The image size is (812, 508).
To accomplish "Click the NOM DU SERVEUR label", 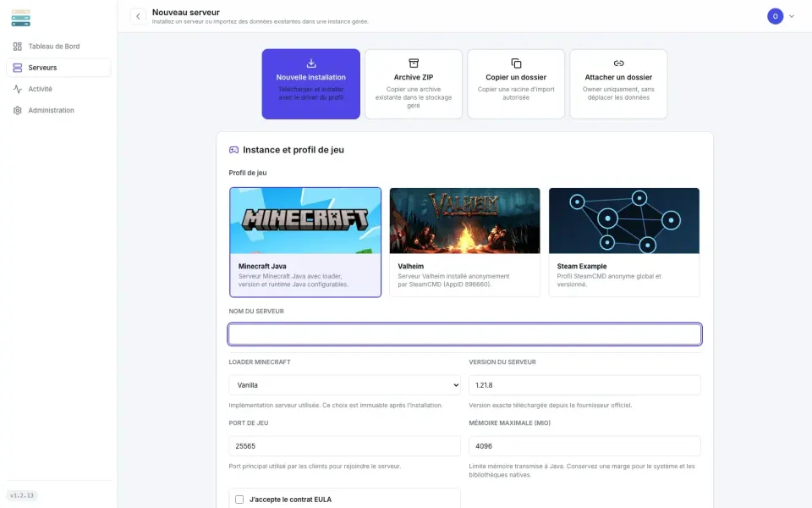I will [x=256, y=312].
